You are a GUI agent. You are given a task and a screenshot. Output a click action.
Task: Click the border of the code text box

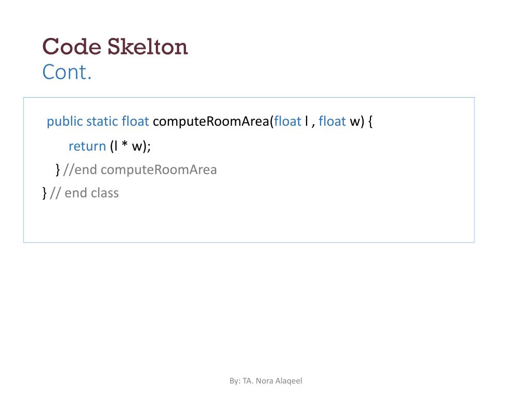(x=249, y=98)
